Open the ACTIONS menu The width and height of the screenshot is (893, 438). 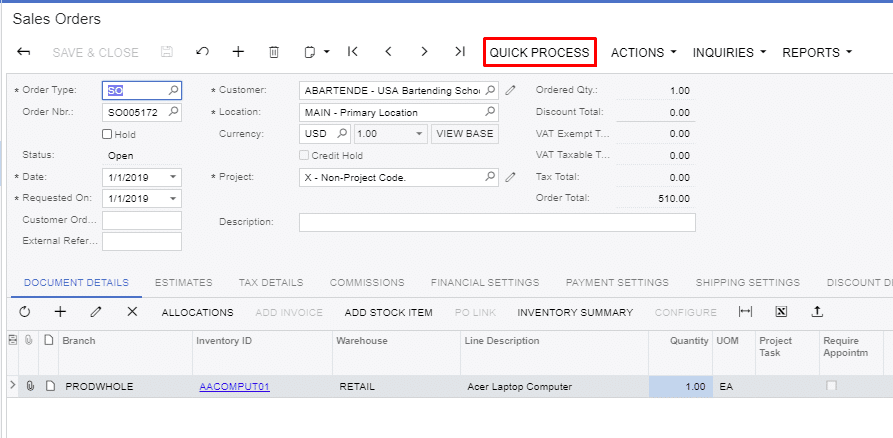644,52
